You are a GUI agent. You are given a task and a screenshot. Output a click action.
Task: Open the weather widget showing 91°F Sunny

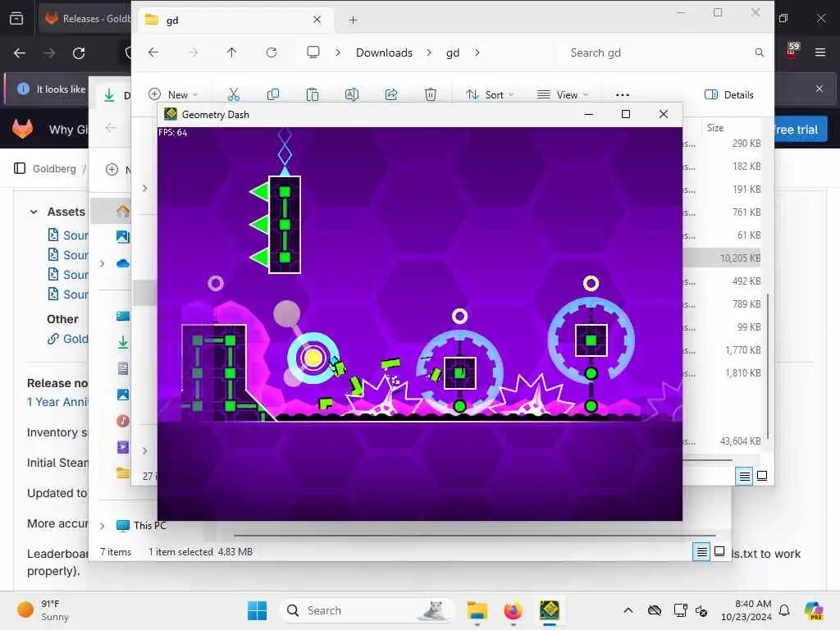[x=43, y=610]
